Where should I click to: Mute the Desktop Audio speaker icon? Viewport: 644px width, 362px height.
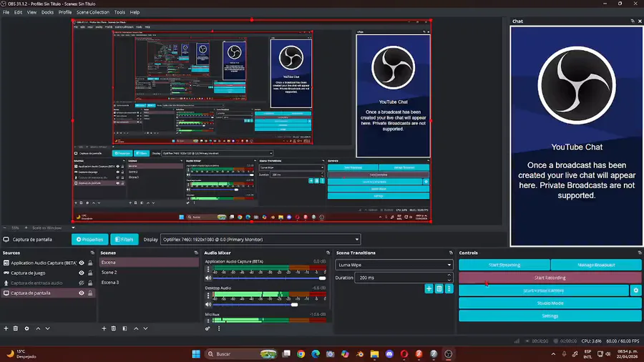tap(208, 305)
